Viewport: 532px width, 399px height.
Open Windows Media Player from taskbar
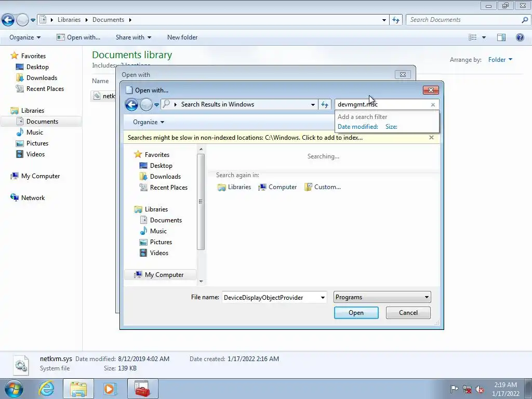[x=110, y=389]
